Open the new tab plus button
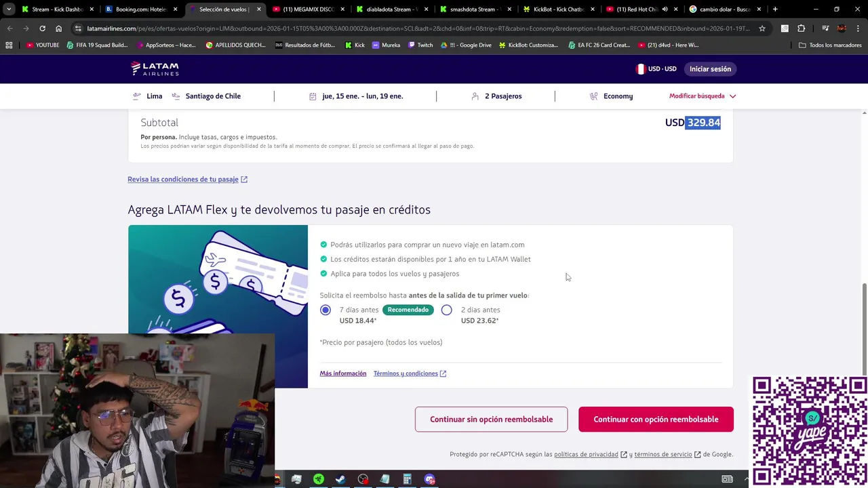The height and width of the screenshot is (488, 868). click(775, 9)
